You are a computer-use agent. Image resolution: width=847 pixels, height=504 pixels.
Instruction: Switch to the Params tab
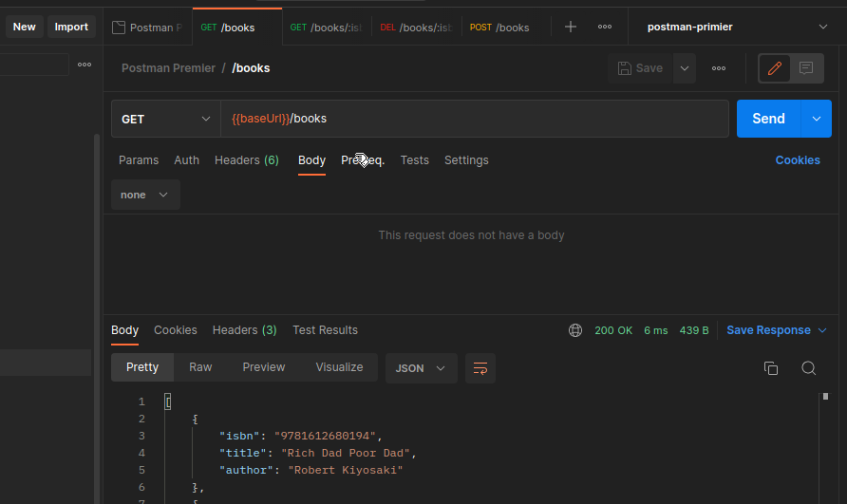coord(139,160)
